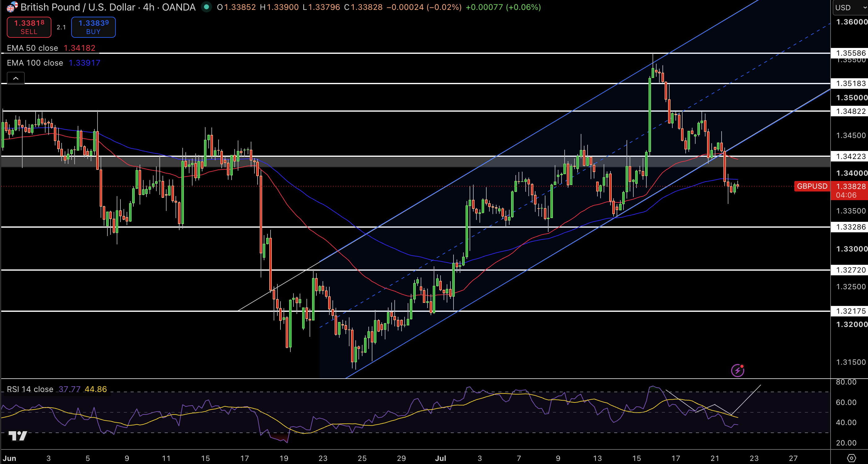
Task: Collapse the indicator legend with the chevron button
Action: 16,79
